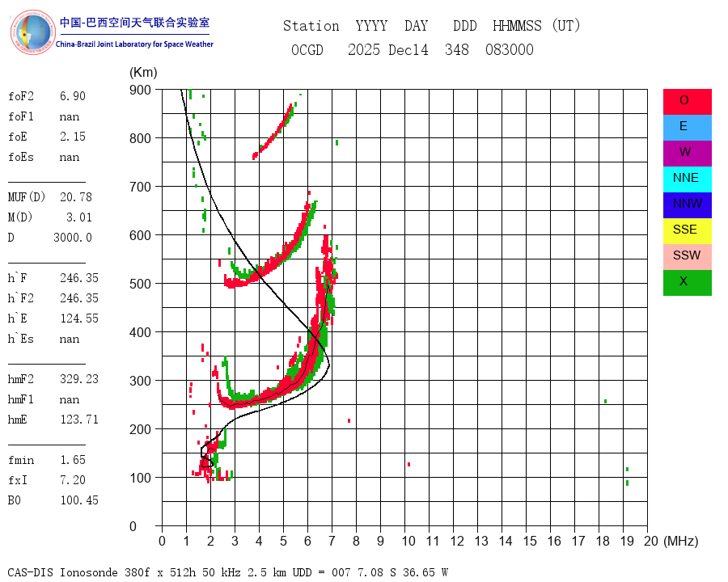Viewport: 728px width, 582px height.
Task: Click the station code OCGD
Action: (307, 49)
